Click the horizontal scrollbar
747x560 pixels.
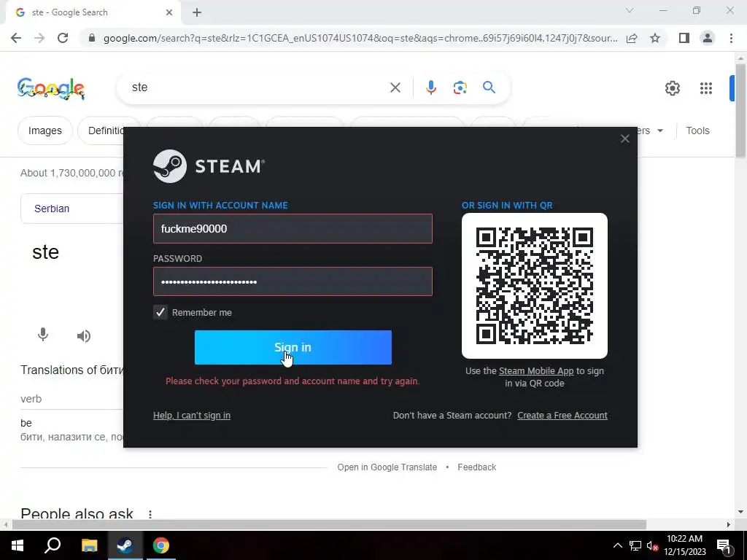pyautogui.click(x=329, y=525)
